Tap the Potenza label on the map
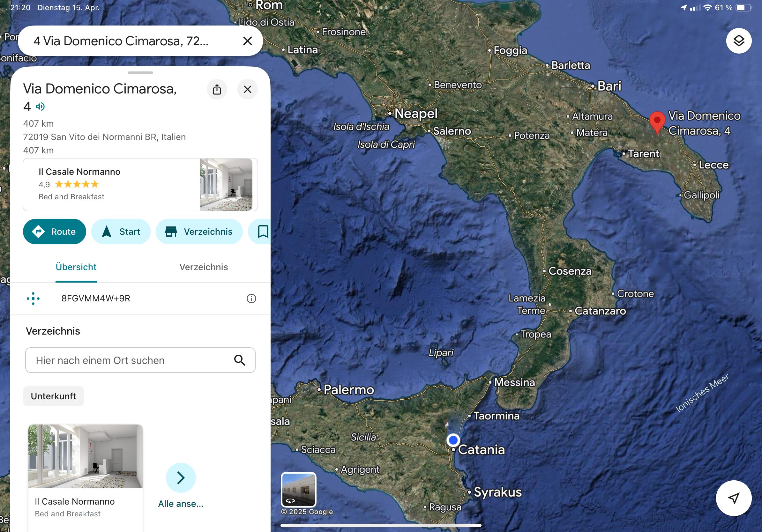Image resolution: width=762 pixels, height=532 pixels. pos(531,135)
